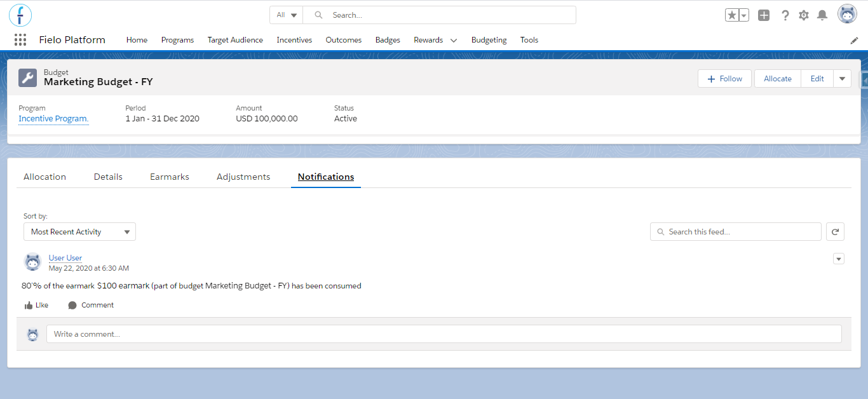Click the USD 100,000.00 amount value

point(267,119)
